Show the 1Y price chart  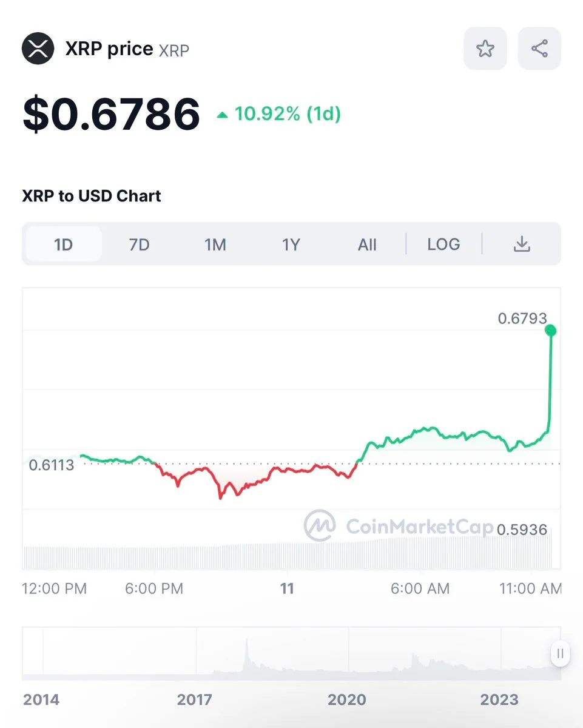291,244
